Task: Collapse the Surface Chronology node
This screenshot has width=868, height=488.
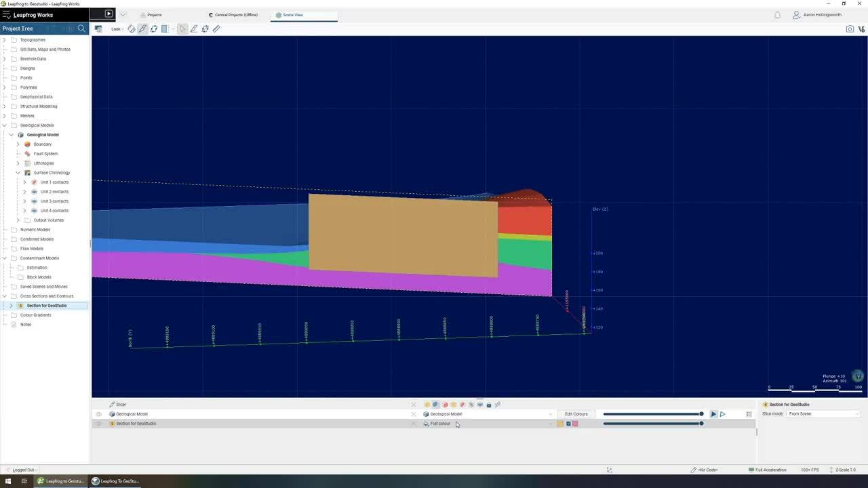Action: (18, 173)
